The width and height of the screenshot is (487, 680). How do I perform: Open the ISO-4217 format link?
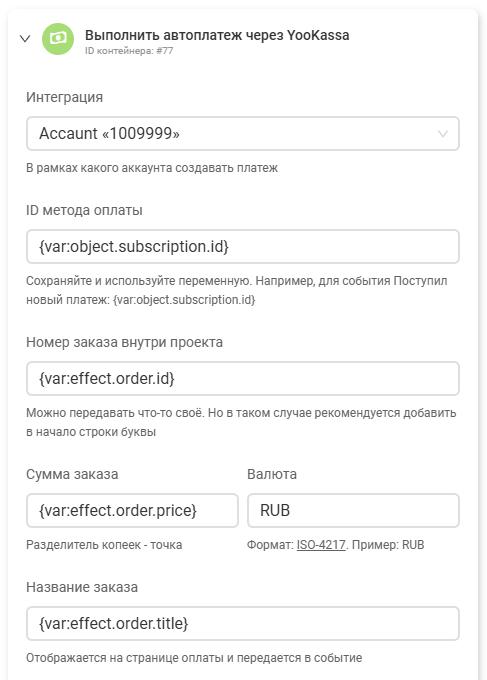click(321, 545)
